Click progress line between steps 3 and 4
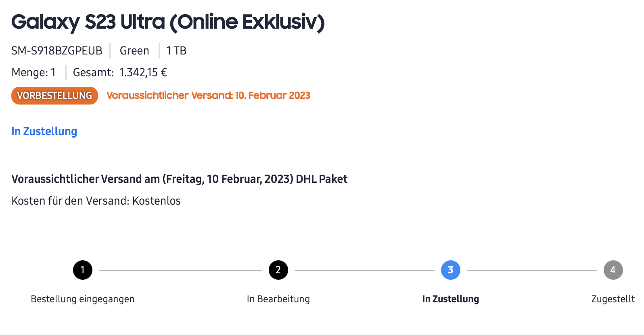The height and width of the screenshot is (335, 644). [x=532, y=270]
